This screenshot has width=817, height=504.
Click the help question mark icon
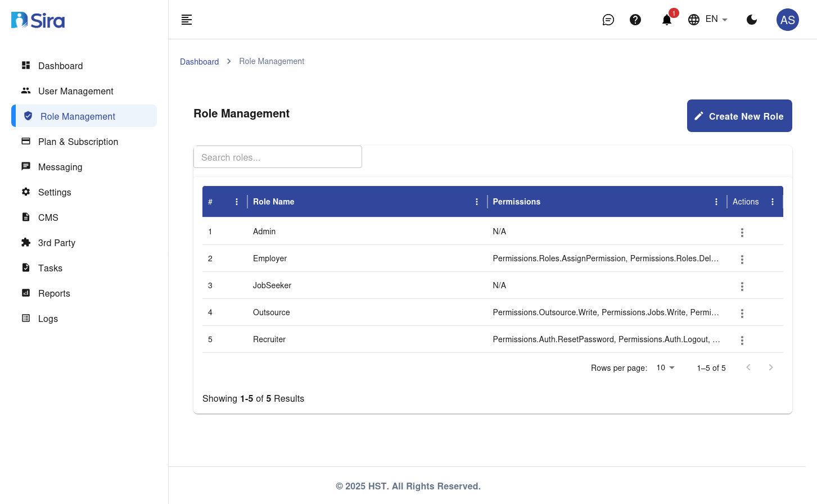[635, 19]
